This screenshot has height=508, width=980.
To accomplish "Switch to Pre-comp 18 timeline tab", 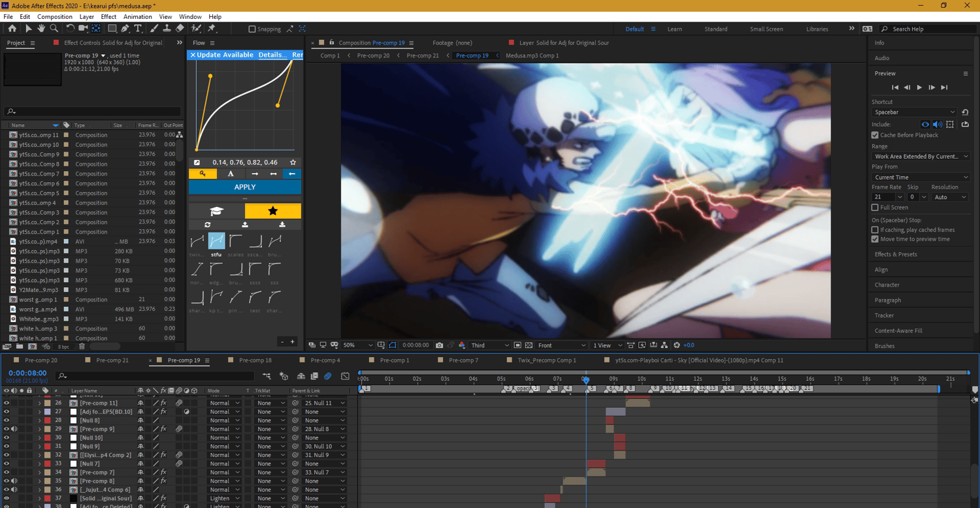I will (x=255, y=360).
